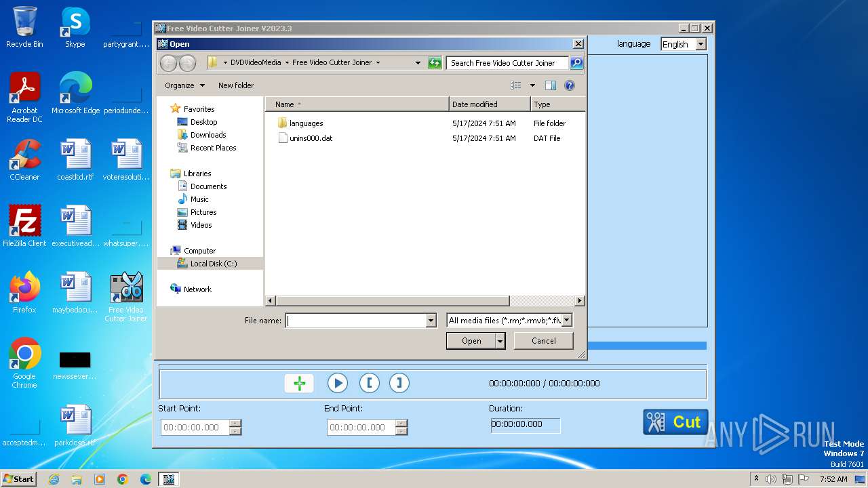The width and height of the screenshot is (868, 488).
Task: Open Windows Explorer from the taskbar
Action: pos(77,479)
